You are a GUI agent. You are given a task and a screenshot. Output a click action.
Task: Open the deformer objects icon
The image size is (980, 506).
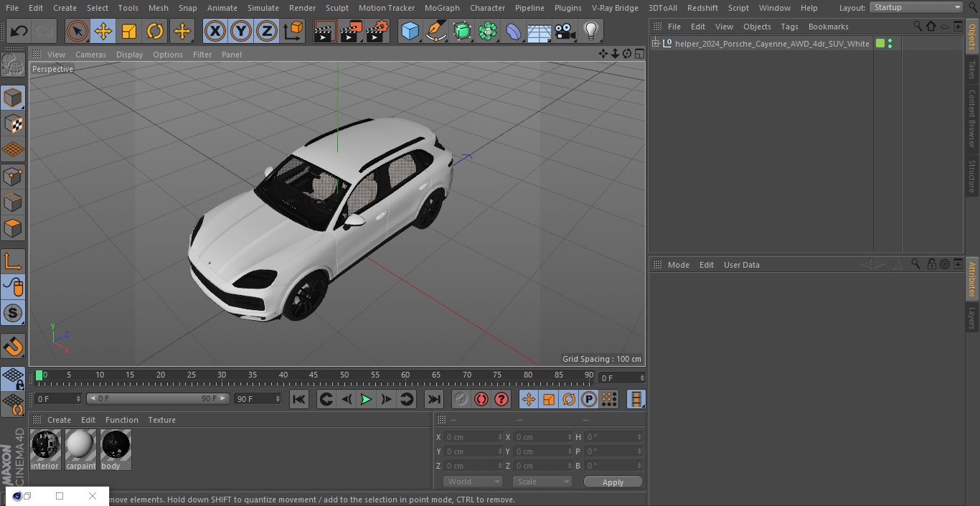[x=514, y=32]
